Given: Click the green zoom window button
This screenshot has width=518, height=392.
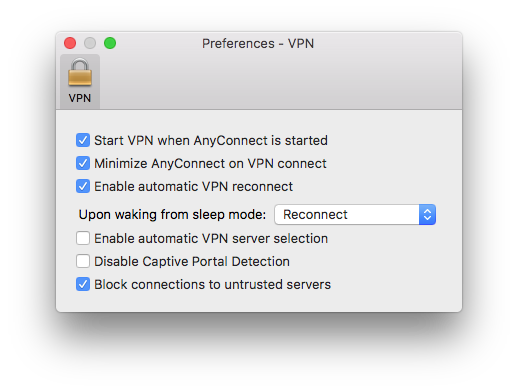Looking at the screenshot, I should (110, 43).
